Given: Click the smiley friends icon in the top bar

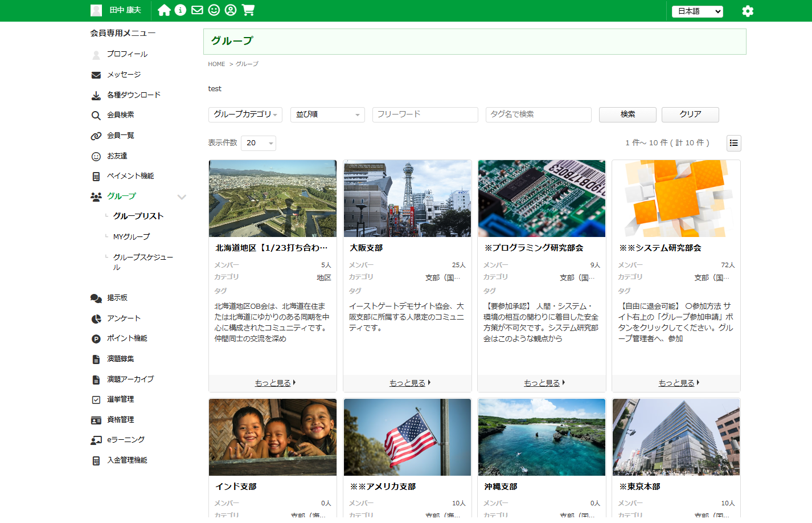Looking at the screenshot, I should tap(214, 10).
